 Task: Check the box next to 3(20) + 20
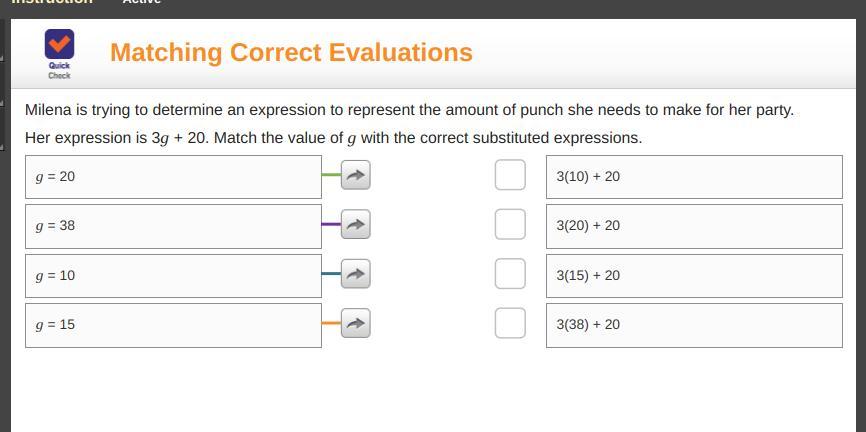point(510,224)
